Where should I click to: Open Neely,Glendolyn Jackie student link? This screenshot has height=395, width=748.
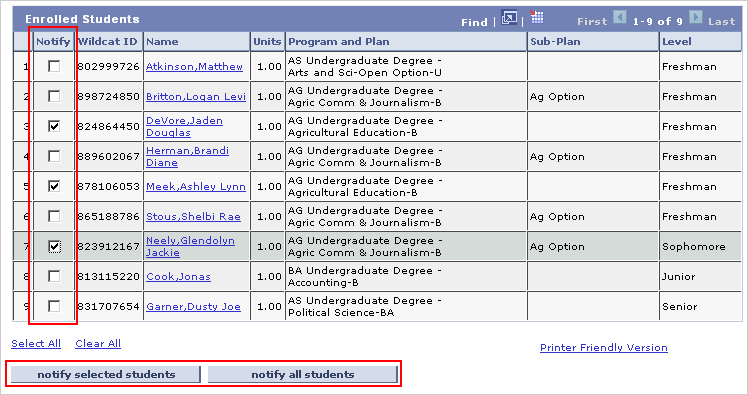(x=190, y=247)
